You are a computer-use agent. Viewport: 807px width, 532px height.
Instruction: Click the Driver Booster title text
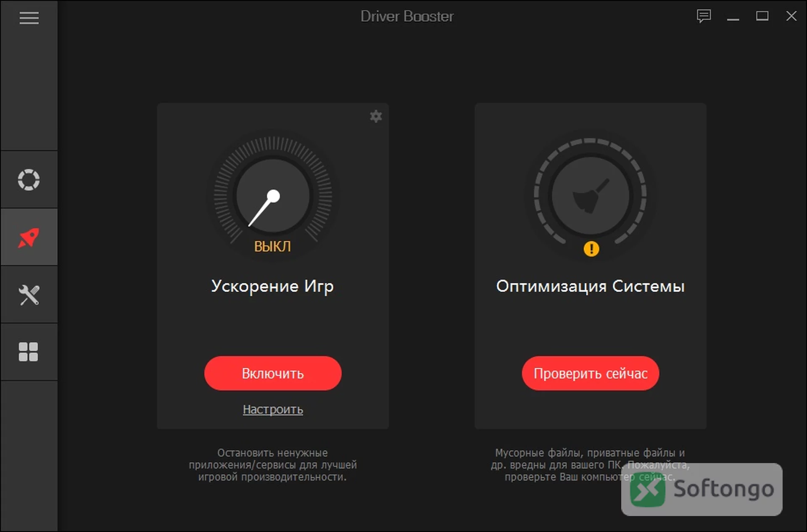pyautogui.click(x=407, y=16)
